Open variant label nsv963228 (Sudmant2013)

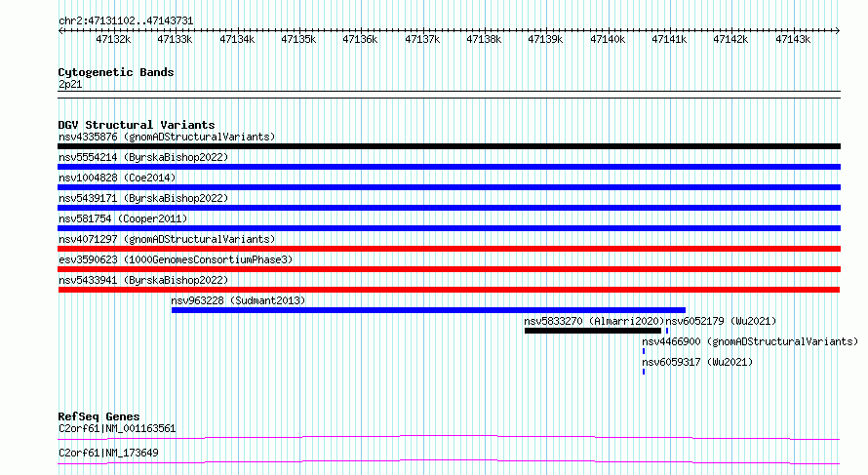pos(238,300)
